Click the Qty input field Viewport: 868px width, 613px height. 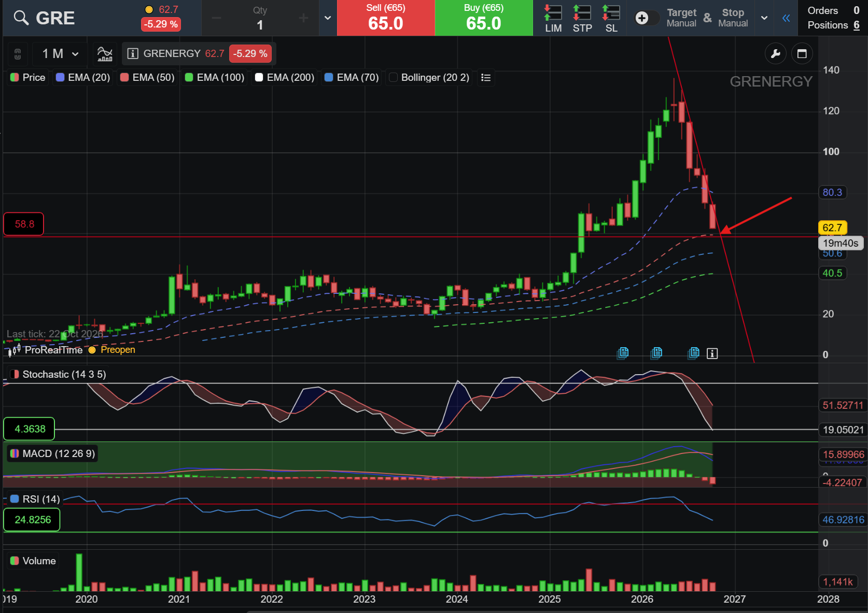point(260,19)
